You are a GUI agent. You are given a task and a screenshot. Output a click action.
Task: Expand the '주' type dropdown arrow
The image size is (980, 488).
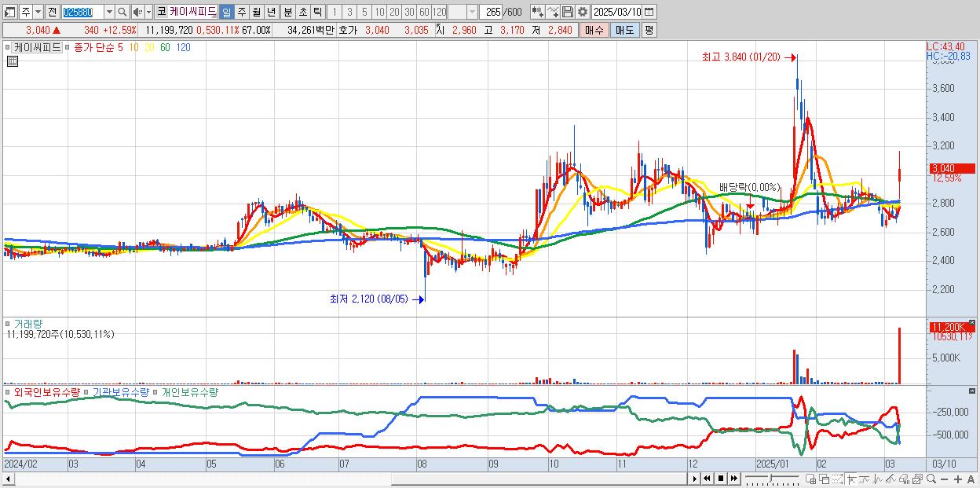(x=38, y=12)
